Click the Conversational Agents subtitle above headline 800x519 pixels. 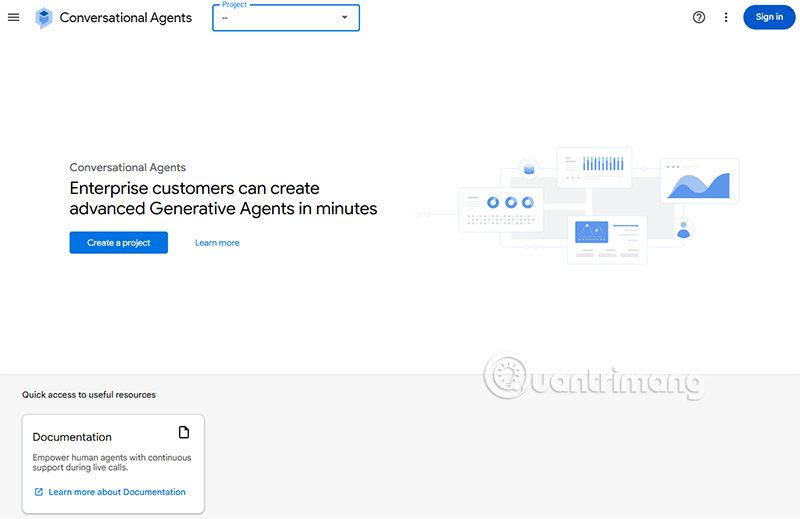128,167
